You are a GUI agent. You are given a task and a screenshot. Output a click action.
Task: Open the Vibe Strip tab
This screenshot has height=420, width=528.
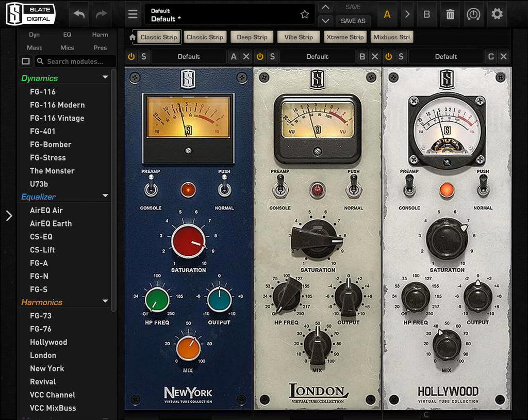299,37
